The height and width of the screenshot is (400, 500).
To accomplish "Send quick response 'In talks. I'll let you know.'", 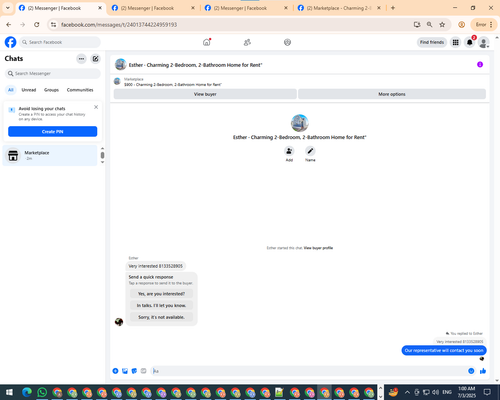I will (x=161, y=305).
